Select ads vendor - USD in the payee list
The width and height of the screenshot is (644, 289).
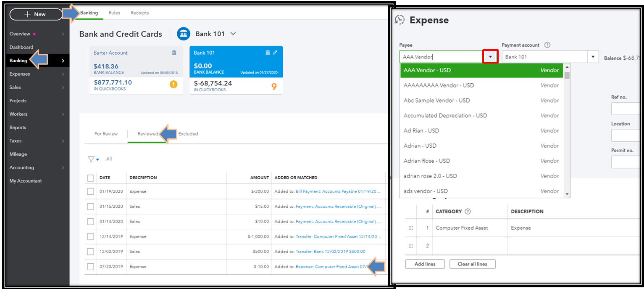[481, 191]
